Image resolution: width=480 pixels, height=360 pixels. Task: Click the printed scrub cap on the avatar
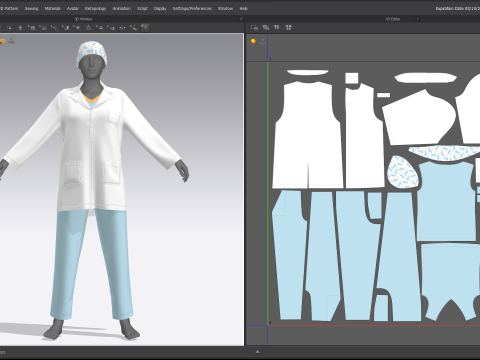[92, 53]
